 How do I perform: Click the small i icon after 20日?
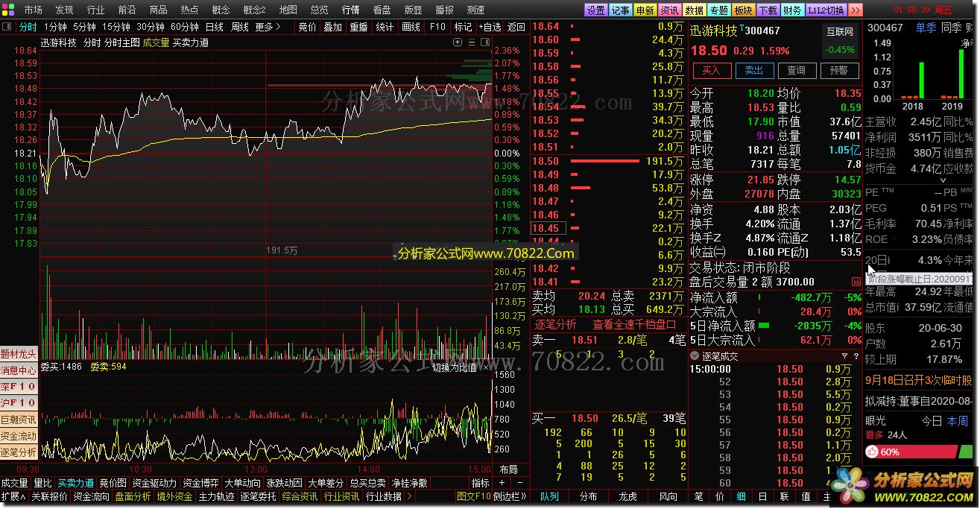click(x=889, y=260)
